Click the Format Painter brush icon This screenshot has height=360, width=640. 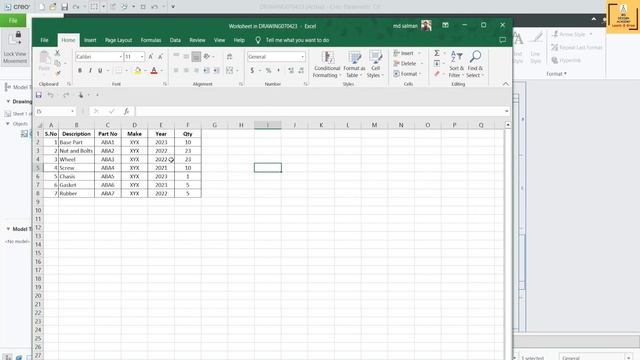[58, 73]
